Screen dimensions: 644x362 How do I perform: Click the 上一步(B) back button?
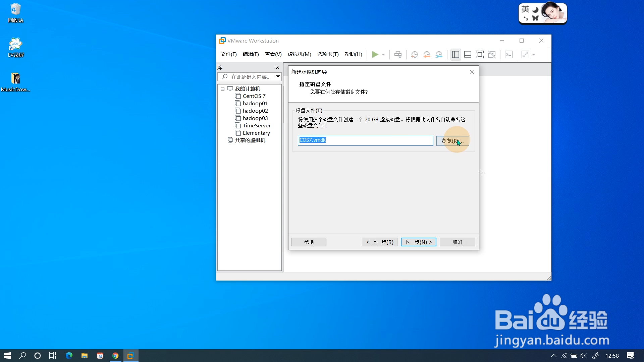pyautogui.click(x=380, y=242)
